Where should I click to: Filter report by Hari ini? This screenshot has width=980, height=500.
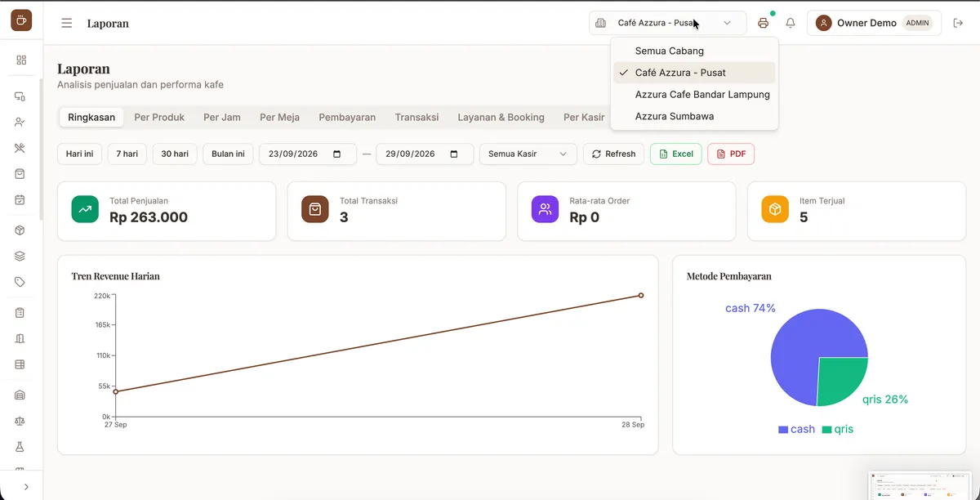click(x=79, y=154)
